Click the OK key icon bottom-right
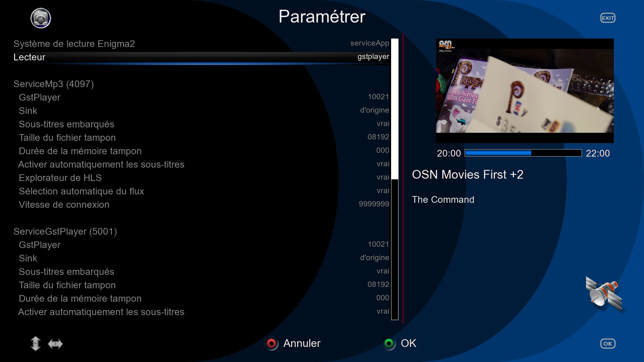 point(607,344)
